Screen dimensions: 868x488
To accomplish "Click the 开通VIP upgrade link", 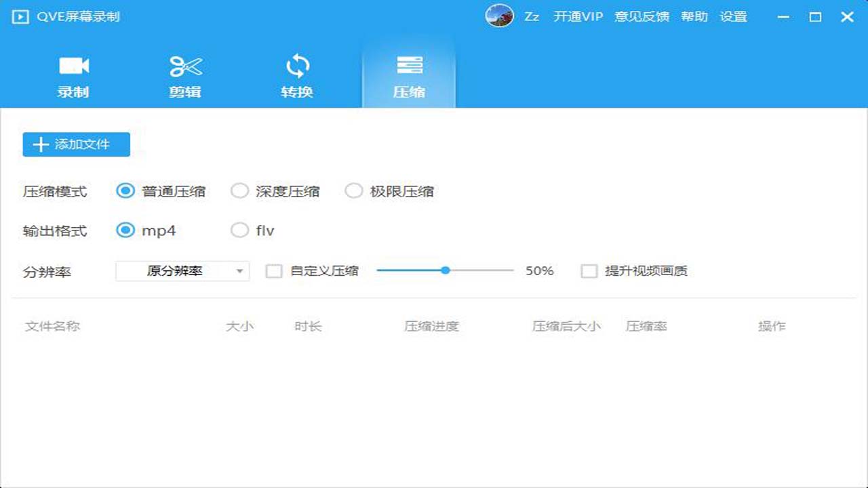I will click(578, 16).
